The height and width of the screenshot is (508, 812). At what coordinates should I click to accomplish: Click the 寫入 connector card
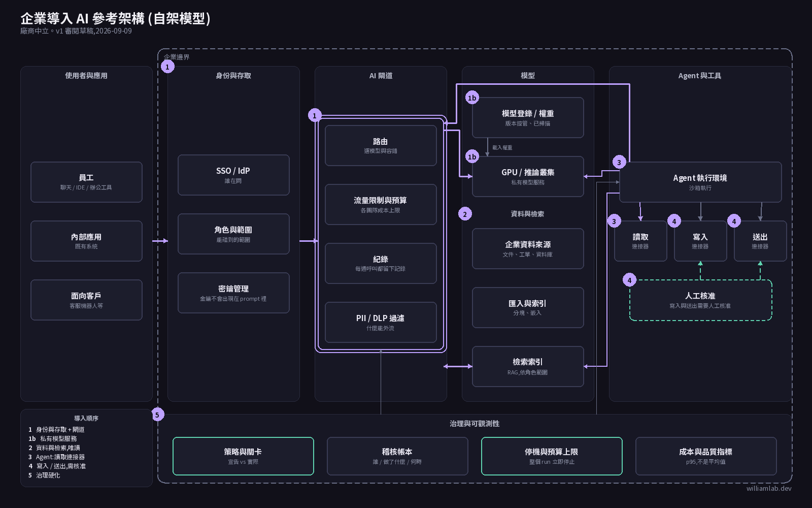click(x=700, y=241)
